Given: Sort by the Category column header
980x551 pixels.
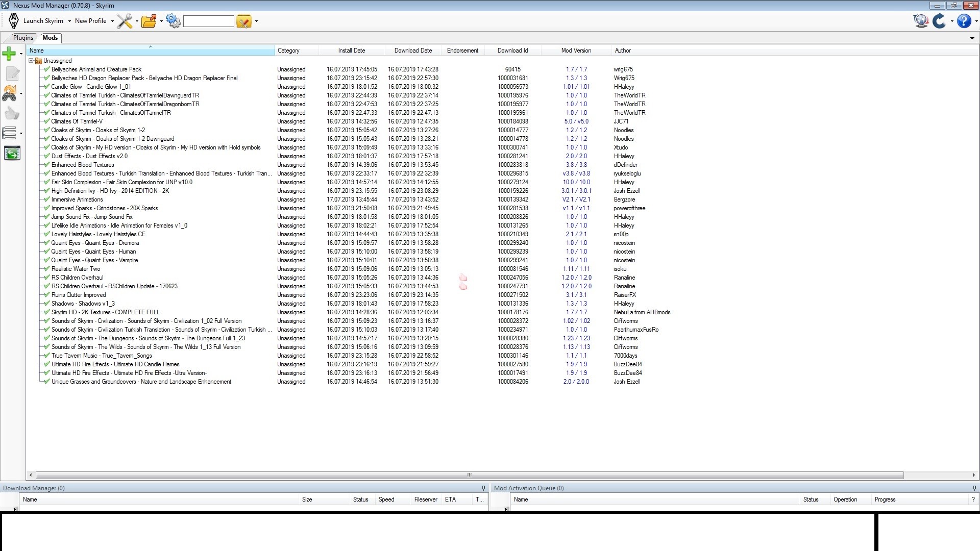Looking at the screenshot, I should tap(297, 51).
